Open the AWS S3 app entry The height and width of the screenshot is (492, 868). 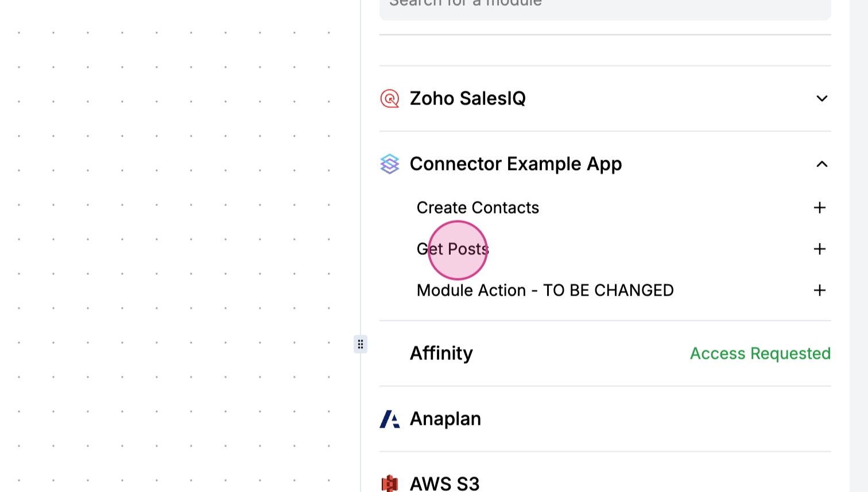point(444,483)
